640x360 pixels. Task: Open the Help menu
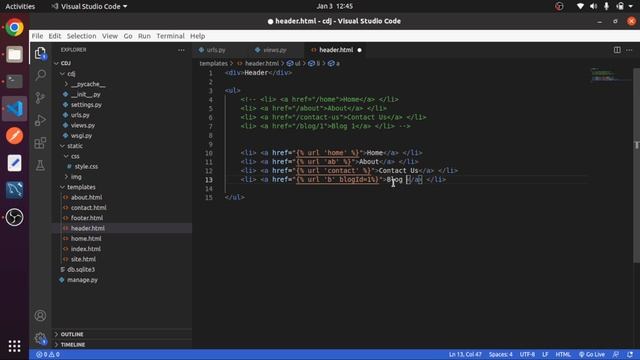point(198,36)
